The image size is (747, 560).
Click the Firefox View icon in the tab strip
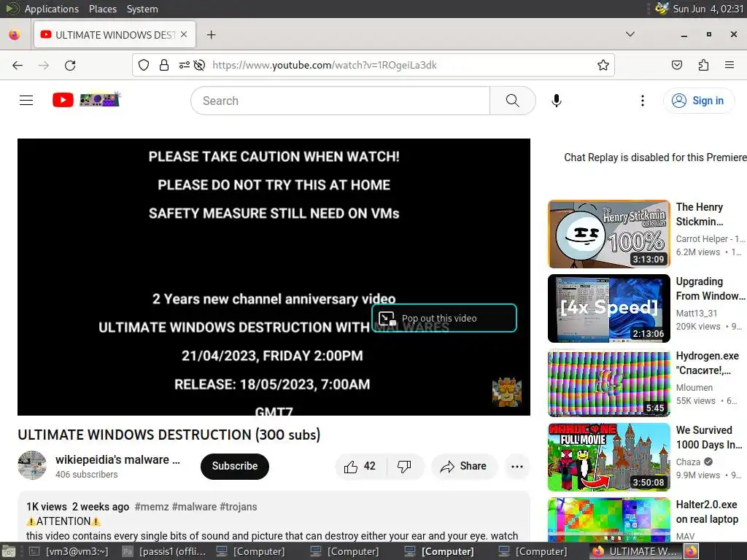[x=15, y=35]
